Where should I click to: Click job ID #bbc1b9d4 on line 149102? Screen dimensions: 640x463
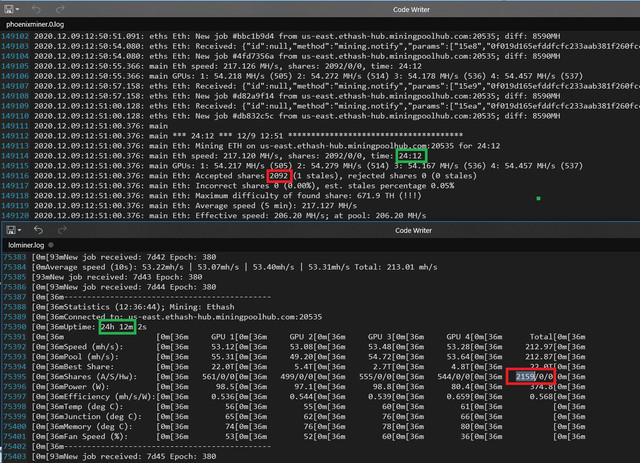[253, 36]
